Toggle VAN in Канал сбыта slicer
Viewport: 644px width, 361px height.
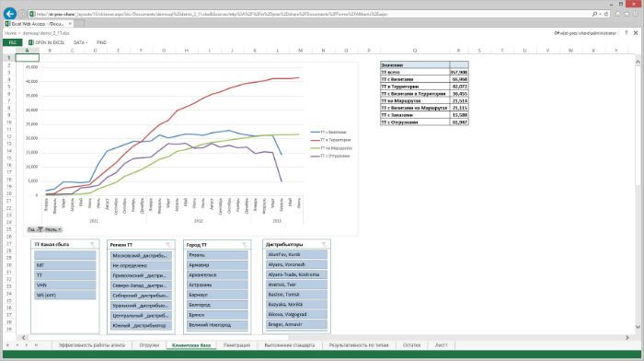tap(65, 285)
